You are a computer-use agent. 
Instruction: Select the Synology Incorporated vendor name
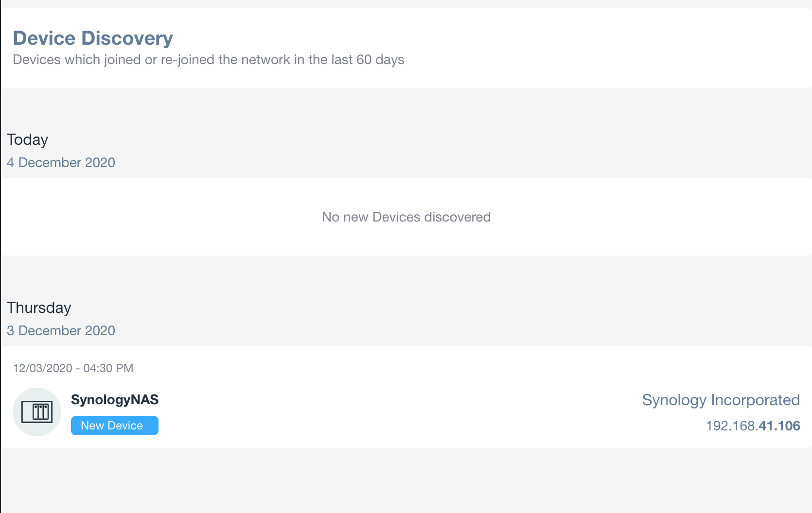722,400
